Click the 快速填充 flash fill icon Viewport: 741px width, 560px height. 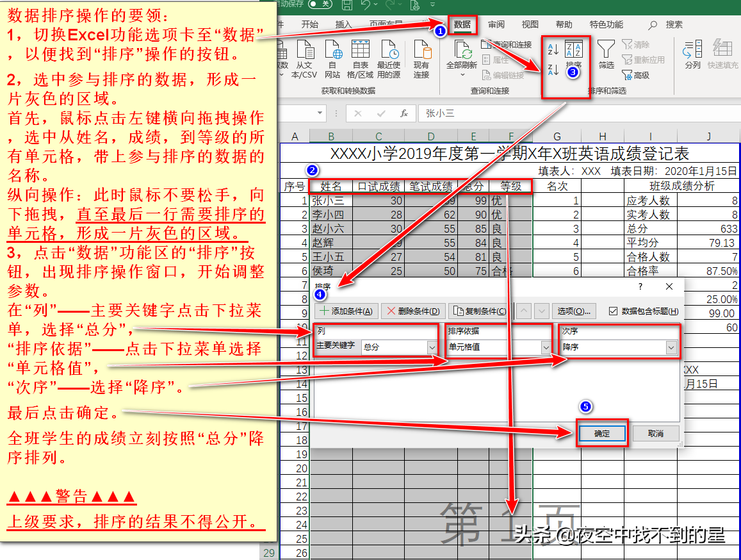(722, 55)
